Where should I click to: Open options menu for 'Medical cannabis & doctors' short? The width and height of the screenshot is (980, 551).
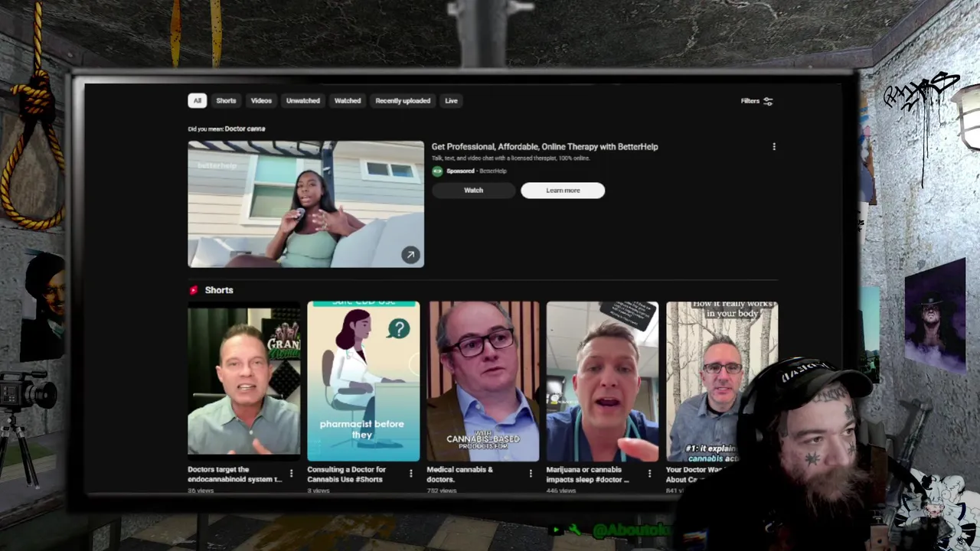tap(530, 474)
